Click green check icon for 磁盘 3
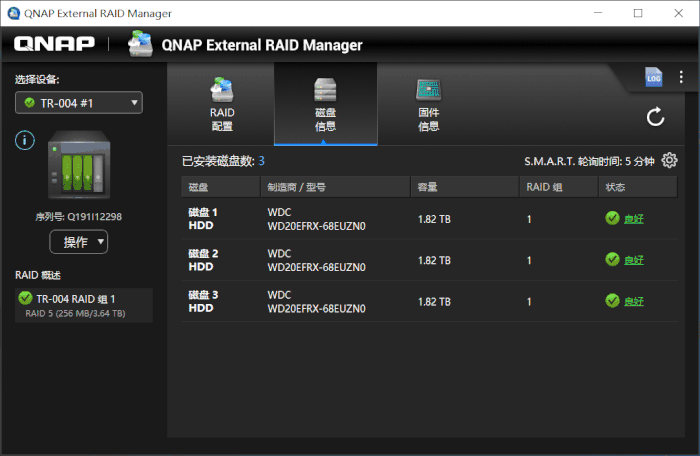Image resolution: width=700 pixels, height=456 pixels. point(612,301)
